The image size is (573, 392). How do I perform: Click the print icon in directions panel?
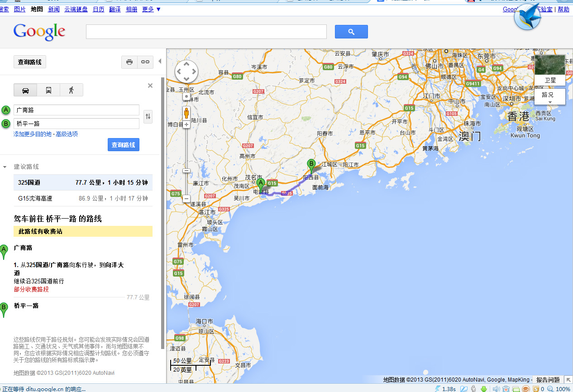129,62
